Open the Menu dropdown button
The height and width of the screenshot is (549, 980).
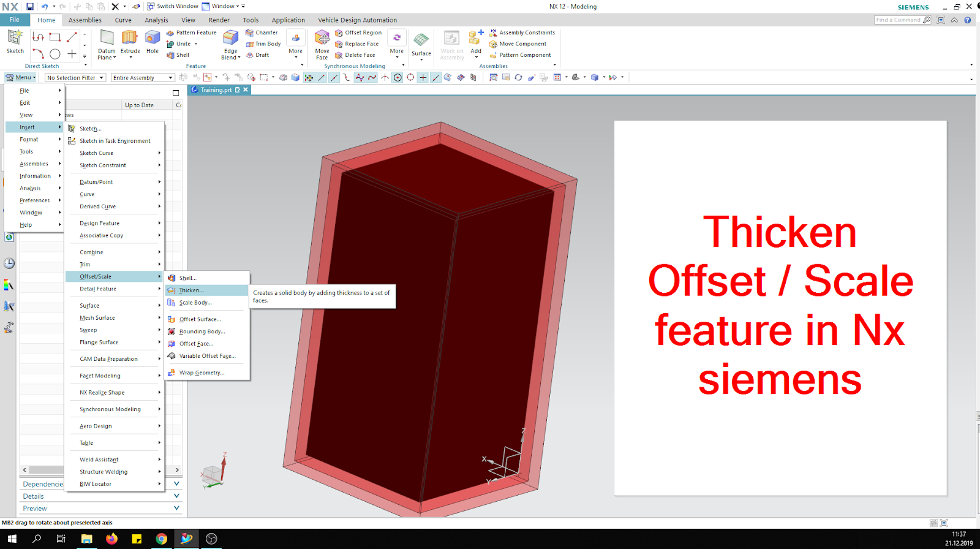point(21,78)
